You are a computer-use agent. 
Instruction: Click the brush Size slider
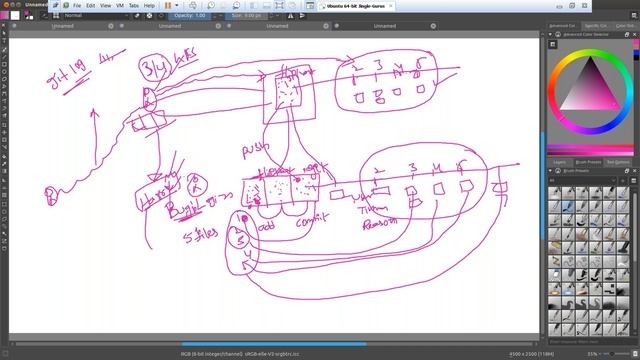(247, 16)
